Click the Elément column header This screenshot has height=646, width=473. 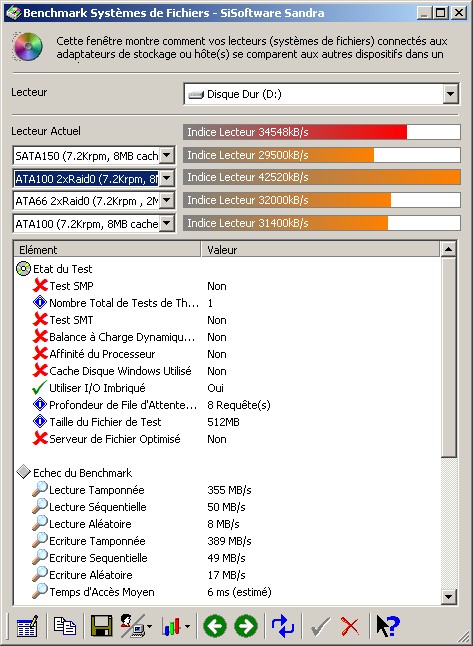coord(107,250)
